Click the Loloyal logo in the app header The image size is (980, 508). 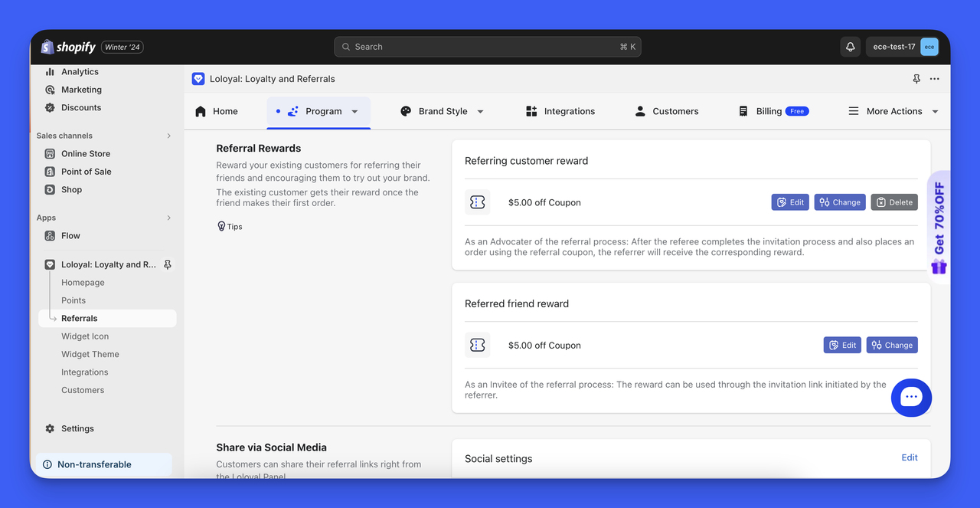click(x=198, y=79)
